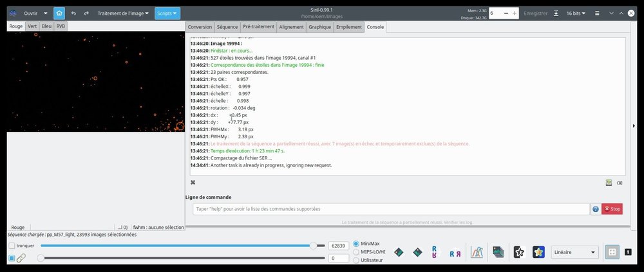The height and width of the screenshot is (272, 644).
Task: Click 'Compactage du fichier SER ...' log line
Action: (x=241, y=158)
